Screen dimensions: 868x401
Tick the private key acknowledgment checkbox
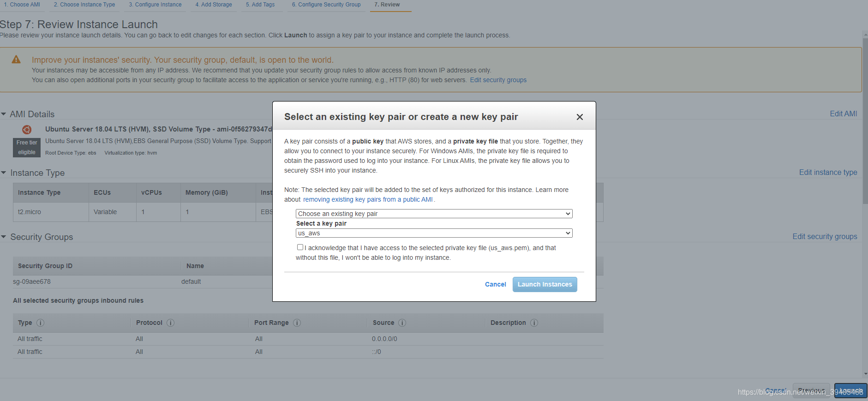coord(300,247)
